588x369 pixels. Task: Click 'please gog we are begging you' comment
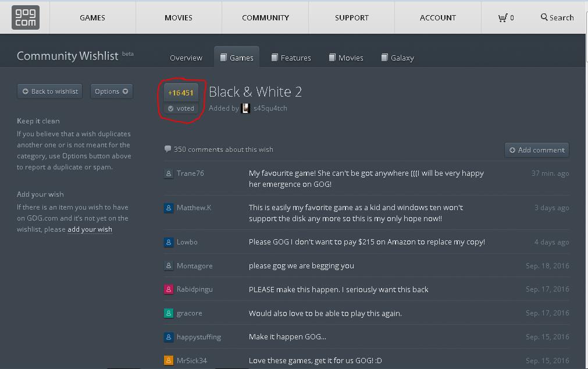click(301, 266)
